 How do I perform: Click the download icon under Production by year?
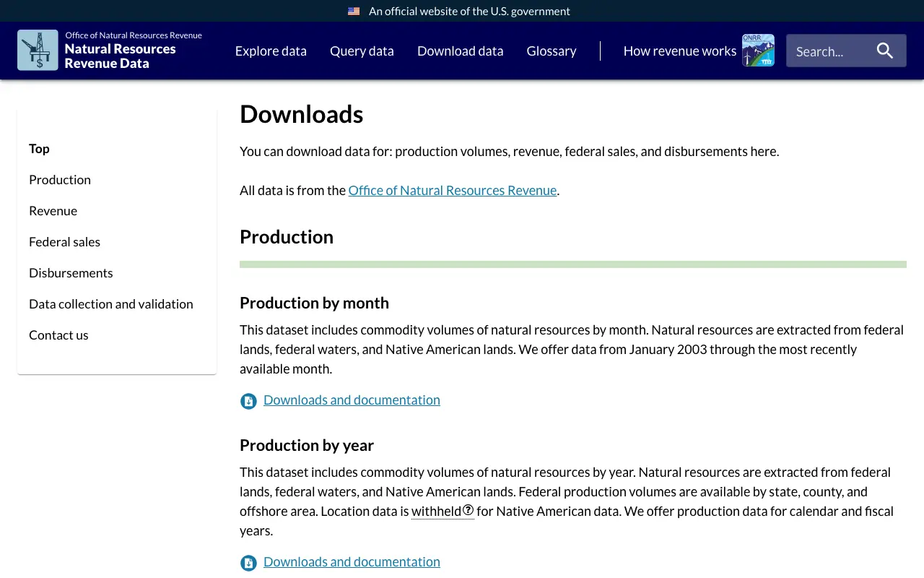point(248,563)
